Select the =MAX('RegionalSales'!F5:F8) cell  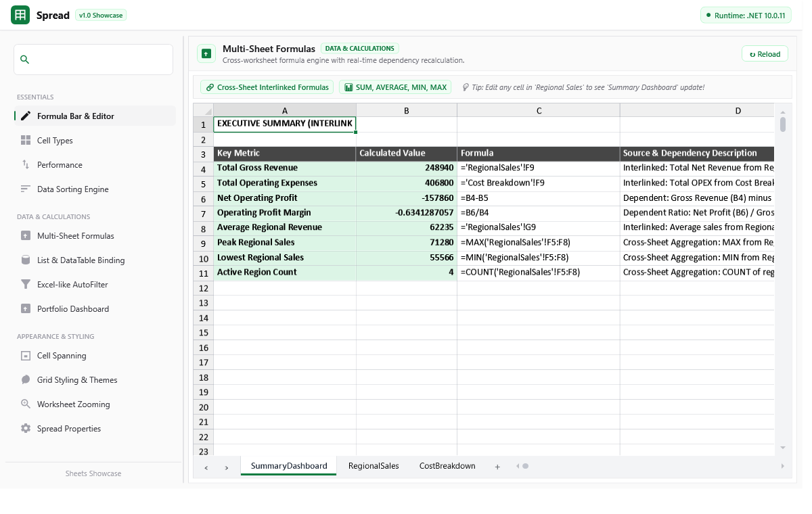539,243
